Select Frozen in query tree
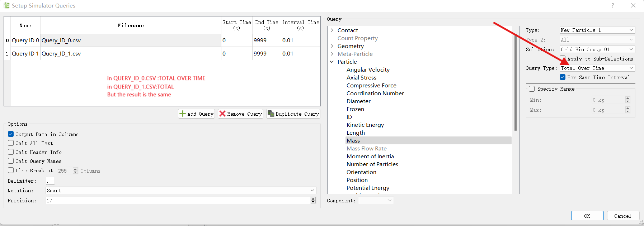Image resolution: width=644 pixels, height=226 pixels. 355,109
